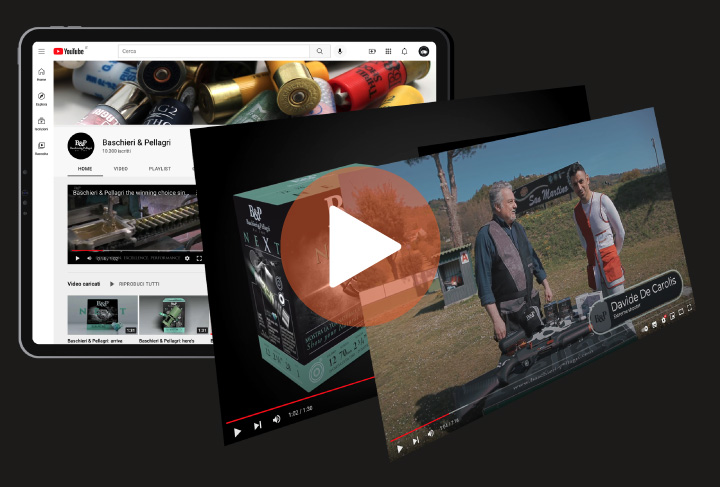The height and width of the screenshot is (487, 720).
Task: Open the YouTube hamburger menu
Action: click(42, 51)
